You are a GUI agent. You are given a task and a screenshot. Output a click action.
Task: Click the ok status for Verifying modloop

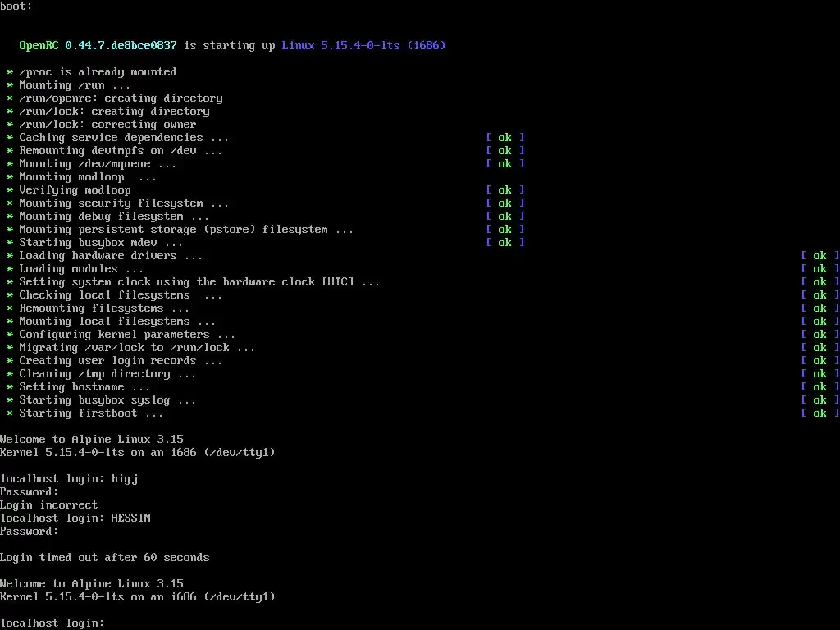504,190
